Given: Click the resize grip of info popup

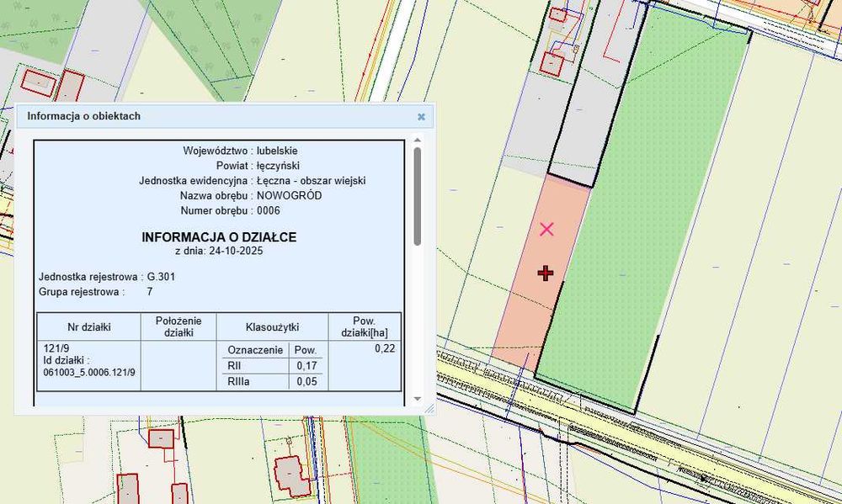Looking at the screenshot, I should click(430, 409).
